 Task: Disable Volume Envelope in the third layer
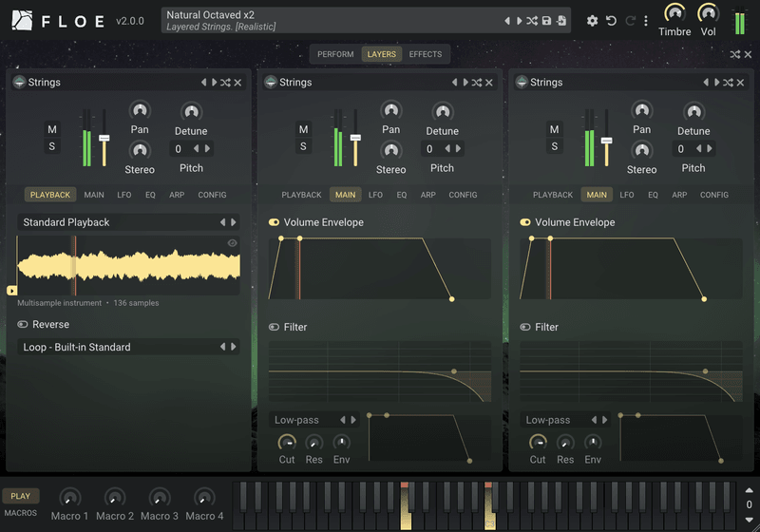tap(525, 222)
